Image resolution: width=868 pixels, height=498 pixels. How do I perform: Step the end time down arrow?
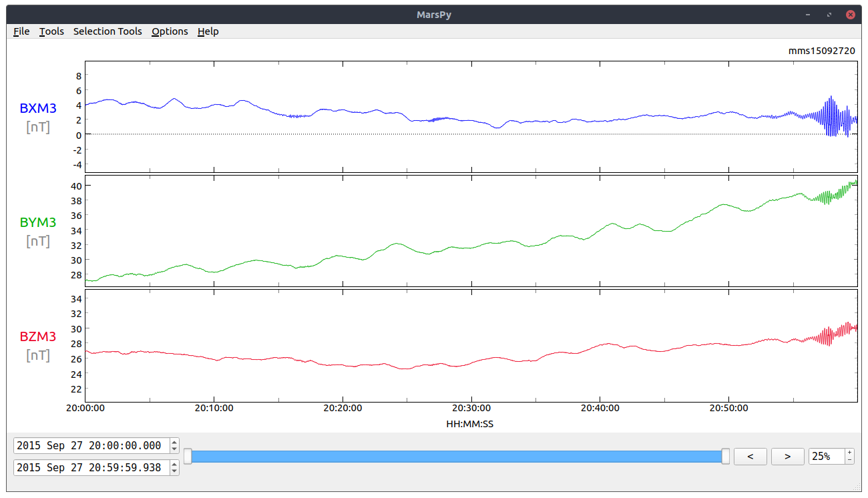pos(175,471)
